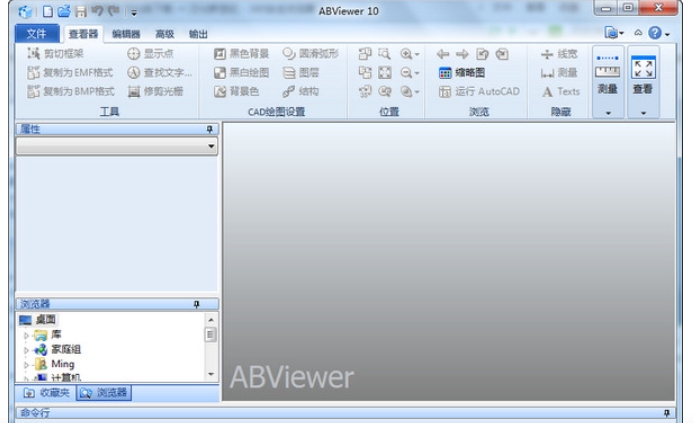Open the style dropdown icon near help
The width and height of the screenshot is (694, 423).
(x=614, y=33)
